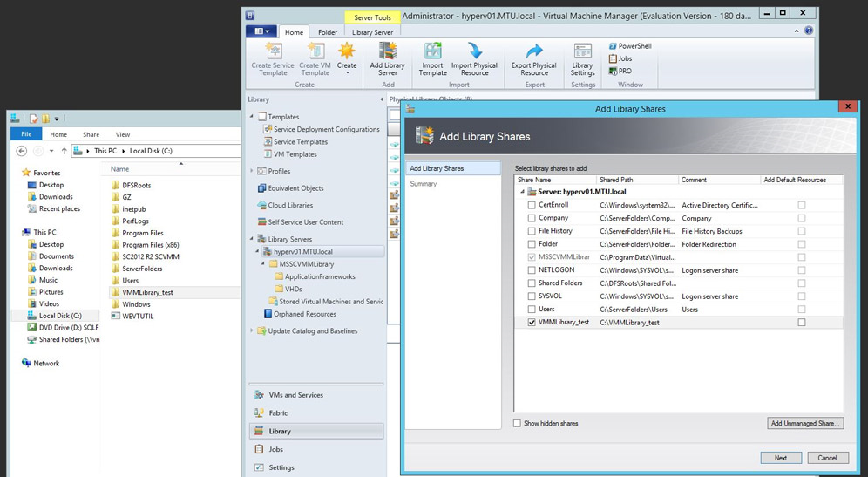The height and width of the screenshot is (477, 868).
Task: Expand the Update Catalog and Baselines node
Action: click(x=253, y=331)
